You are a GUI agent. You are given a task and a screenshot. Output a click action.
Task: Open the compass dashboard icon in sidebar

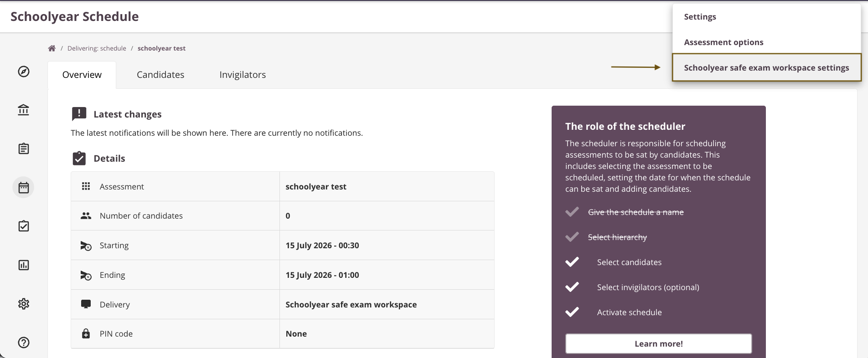[x=24, y=72]
